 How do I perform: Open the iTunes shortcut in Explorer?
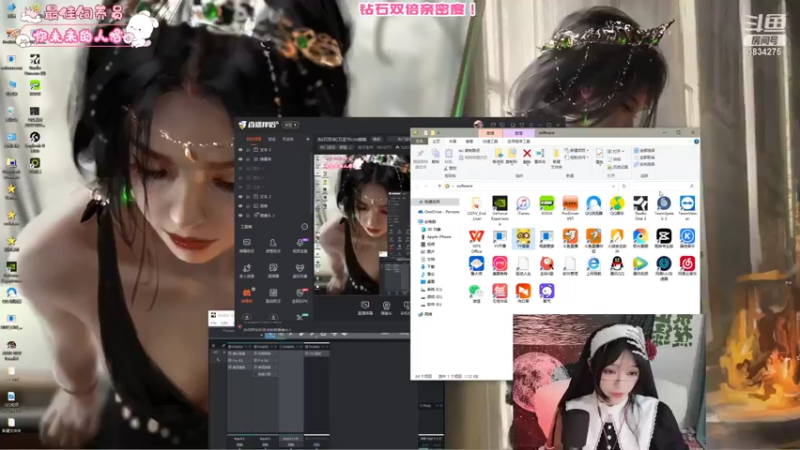pos(523,206)
